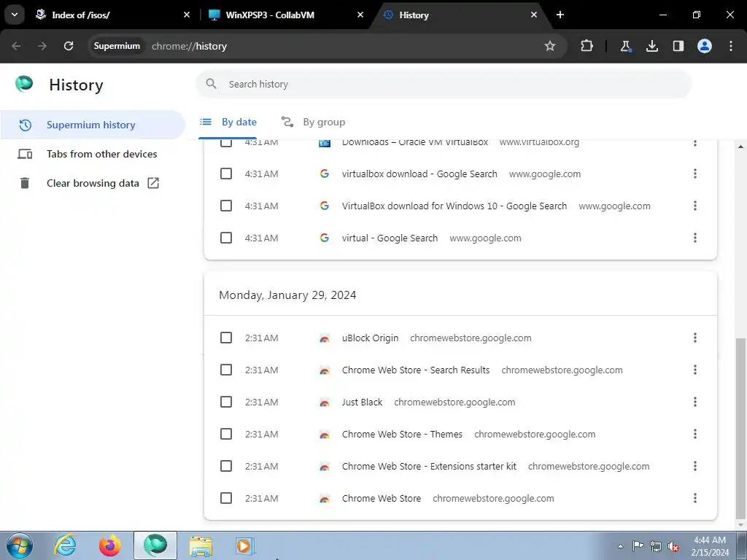Show hidden tray icons arrow
Screen dimensions: 747x560
point(620,546)
